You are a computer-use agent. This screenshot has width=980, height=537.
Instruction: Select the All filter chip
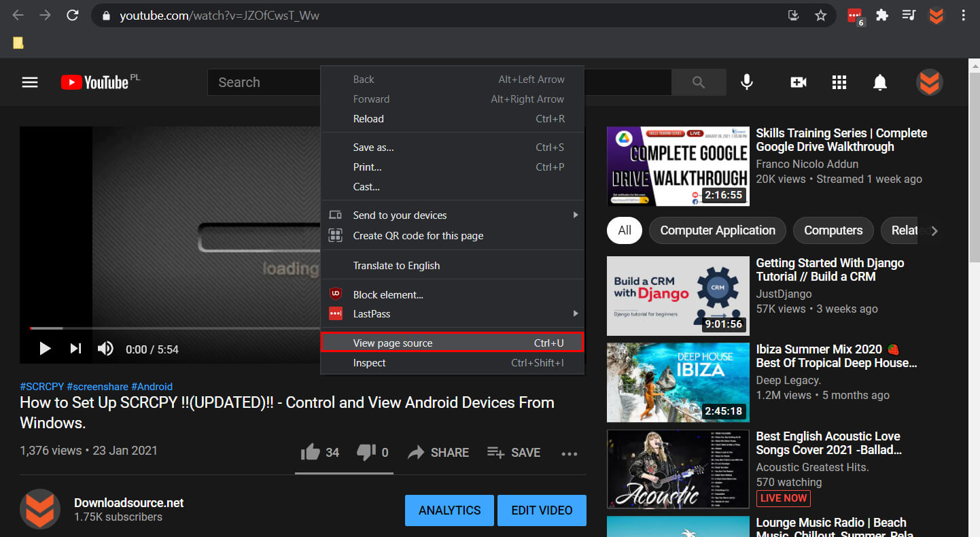pyautogui.click(x=625, y=230)
